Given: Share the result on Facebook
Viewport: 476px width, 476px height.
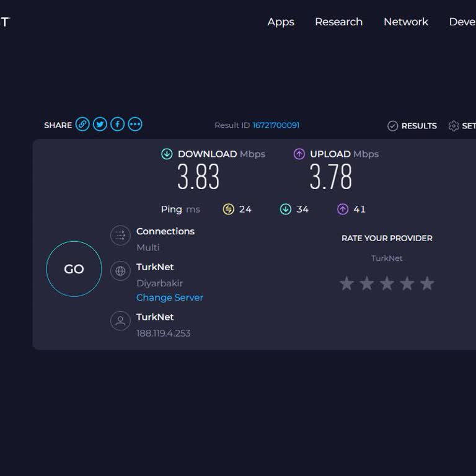Looking at the screenshot, I should click(x=118, y=125).
